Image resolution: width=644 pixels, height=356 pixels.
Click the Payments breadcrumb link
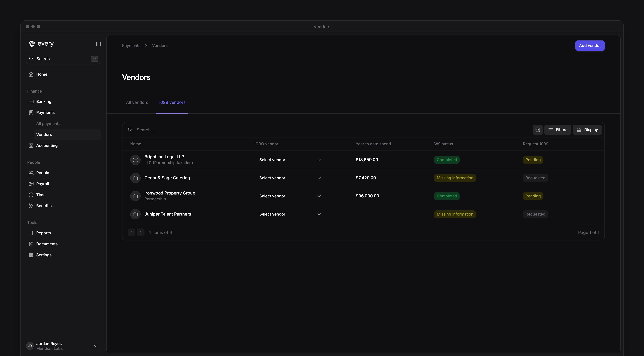click(x=131, y=46)
